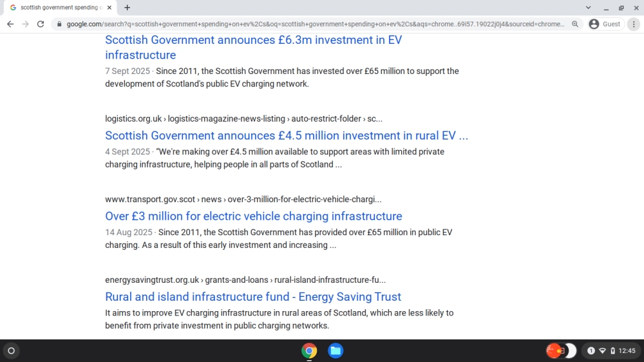Open '£6.3m investment in EV infrastructure' result
Viewport: 644px width, 362px height.
(x=253, y=47)
